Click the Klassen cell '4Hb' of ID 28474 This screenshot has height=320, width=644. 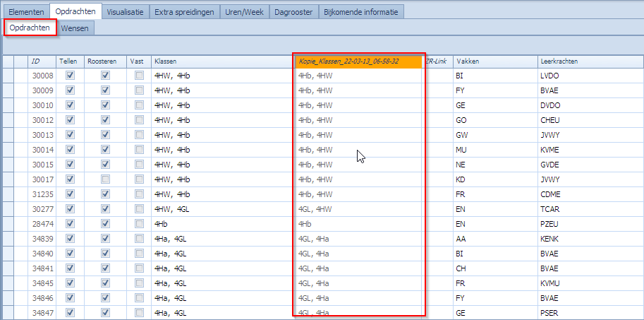(x=223, y=224)
